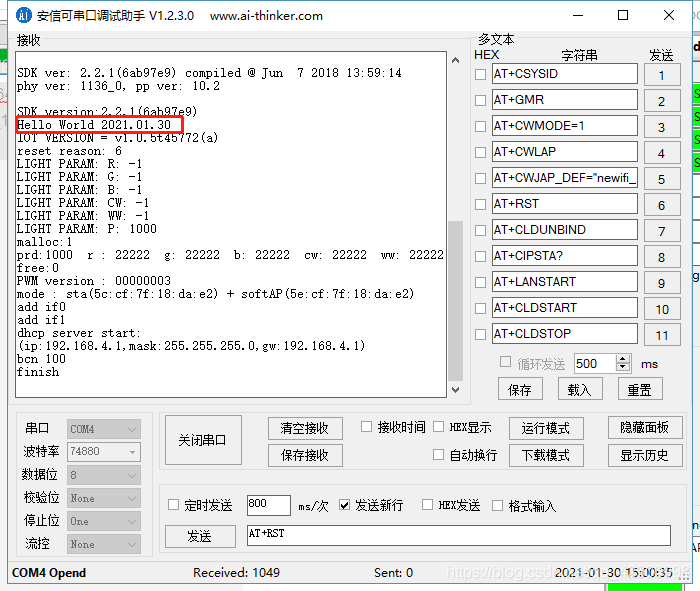
Task: Send command number 6 AT+RST
Action: point(662,205)
